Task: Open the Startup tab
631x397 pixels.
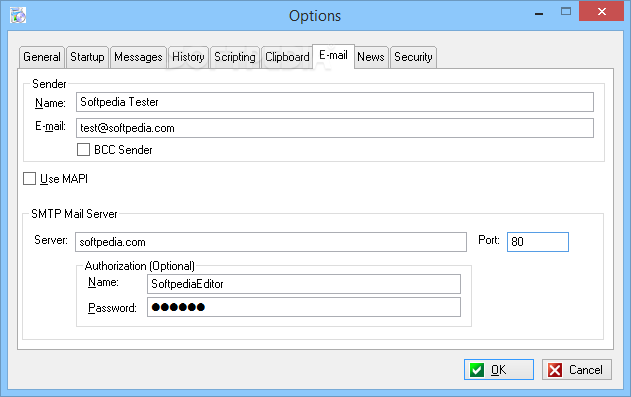Action: click(87, 57)
